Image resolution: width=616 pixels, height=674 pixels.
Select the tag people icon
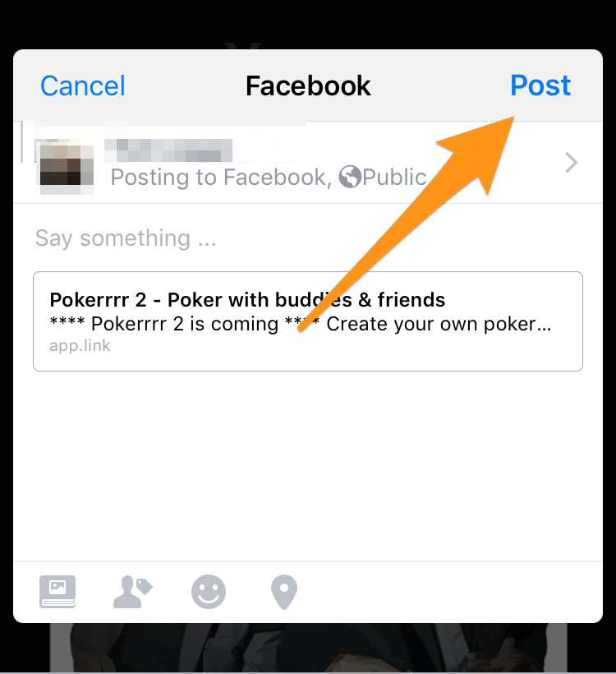(132, 593)
